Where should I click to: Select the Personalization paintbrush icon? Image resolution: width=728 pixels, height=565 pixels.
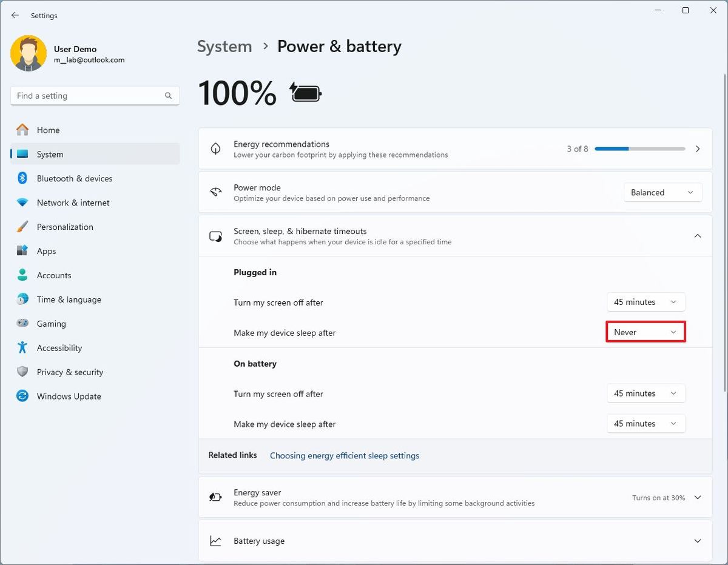click(22, 227)
